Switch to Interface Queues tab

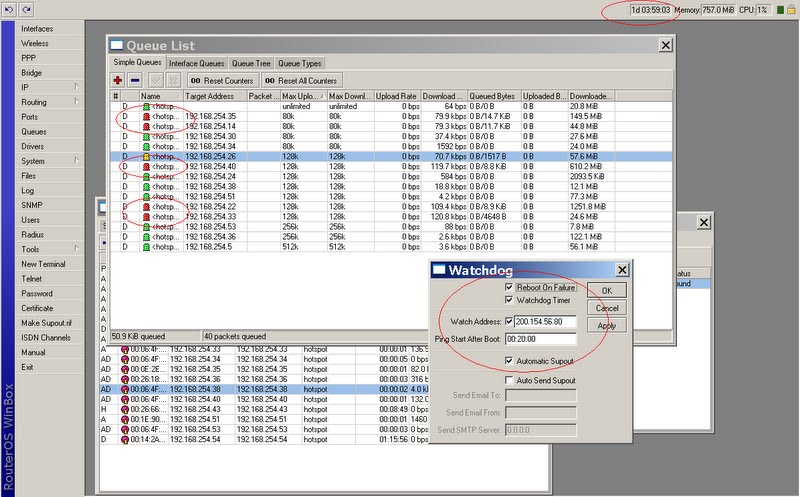pyautogui.click(x=196, y=63)
